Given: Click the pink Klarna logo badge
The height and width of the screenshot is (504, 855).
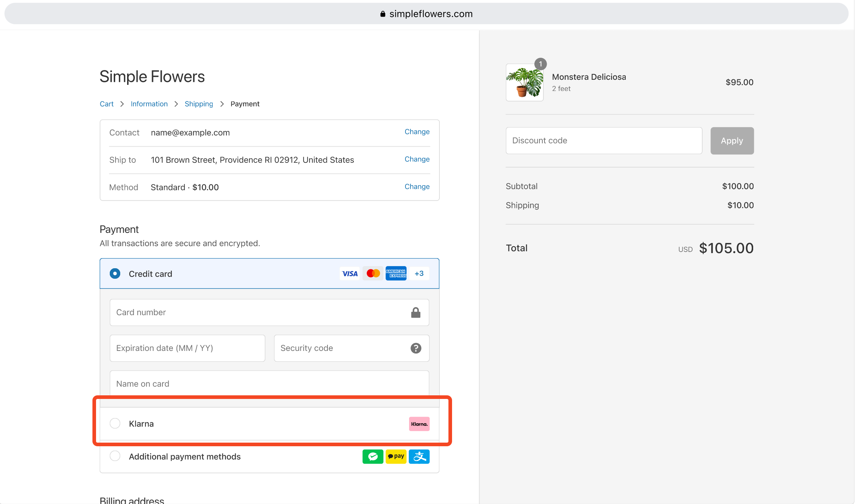Looking at the screenshot, I should (419, 424).
